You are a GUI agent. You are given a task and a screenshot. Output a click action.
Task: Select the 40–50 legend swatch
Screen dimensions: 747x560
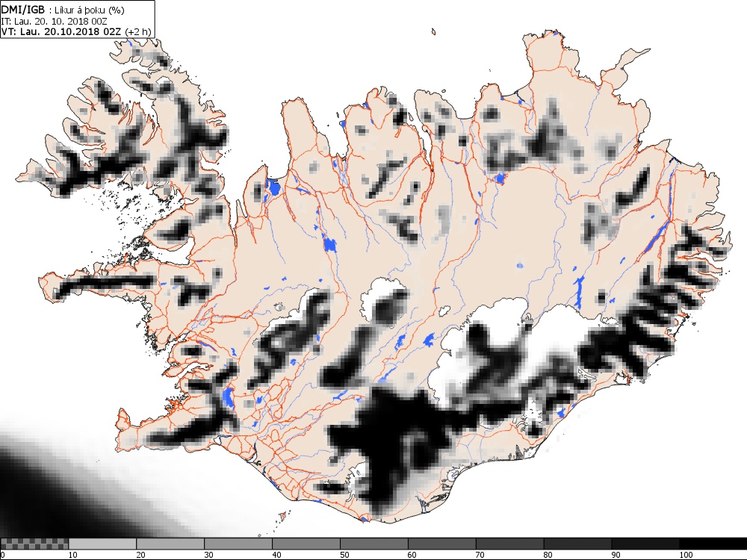(306, 544)
